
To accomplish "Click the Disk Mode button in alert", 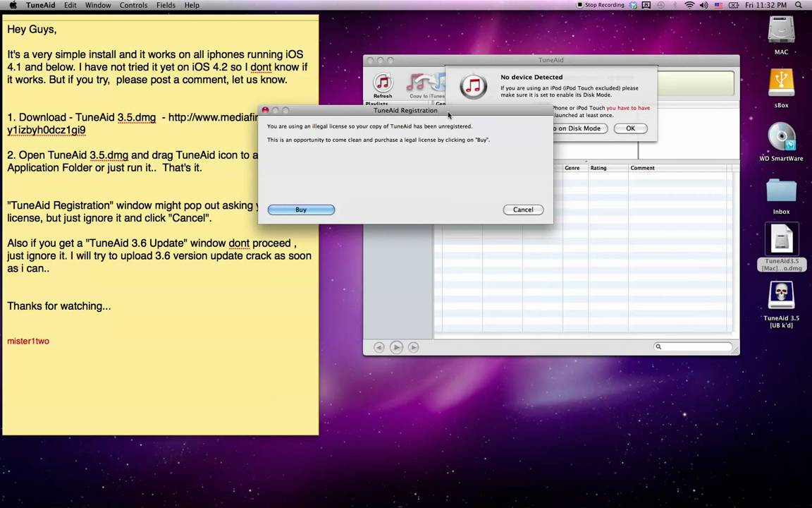I will pyautogui.click(x=580, y=128).
